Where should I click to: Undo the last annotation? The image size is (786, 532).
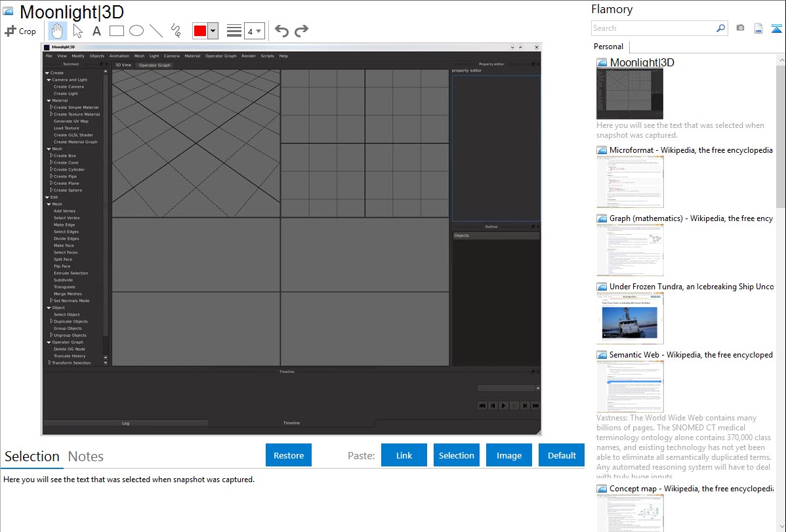(281, 31)
